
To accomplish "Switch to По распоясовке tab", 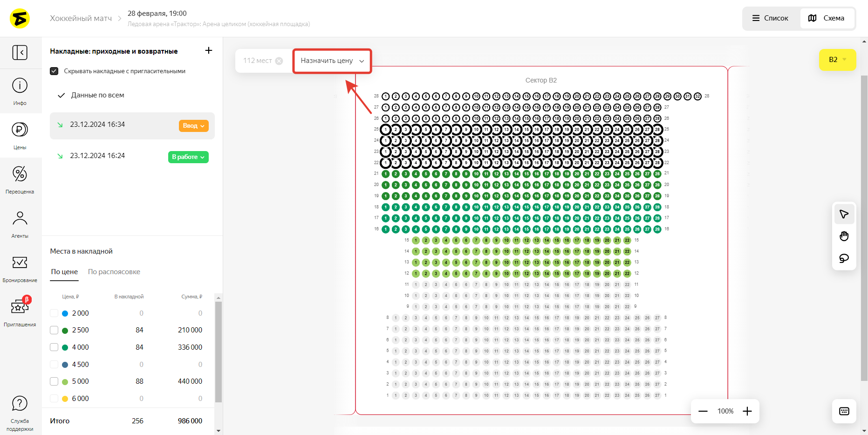I will [x=114, y=272].
